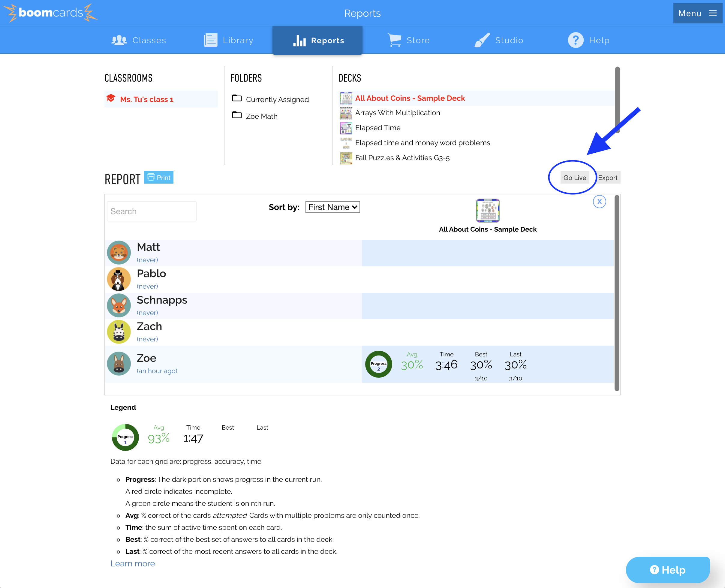
Task: Select the All About Coins - Sample Deck
Action: [410, 98]
